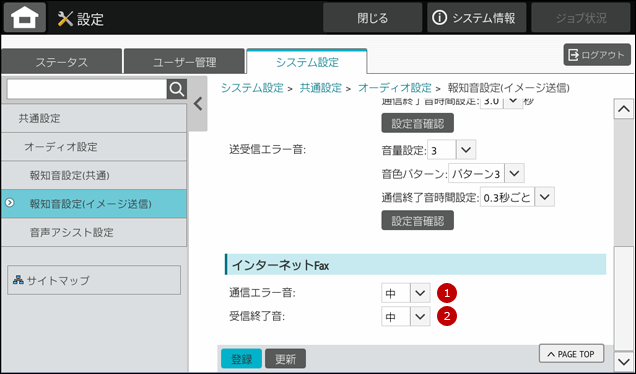The width and height of the screenshot is (636, 374).
Task: Open 音色パターン dropdown showing パターン3
Action: point(486,174)
